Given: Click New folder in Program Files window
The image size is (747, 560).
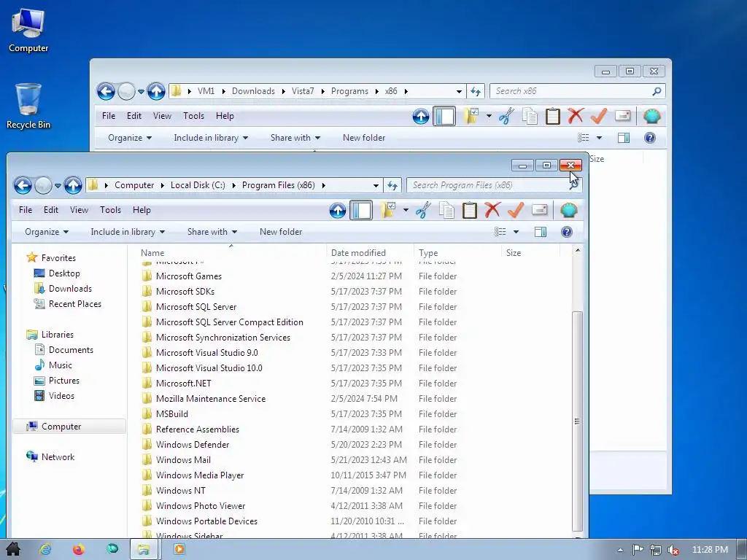Looking at the screenshot, I should pyautogui.click(x=281, y=232).
